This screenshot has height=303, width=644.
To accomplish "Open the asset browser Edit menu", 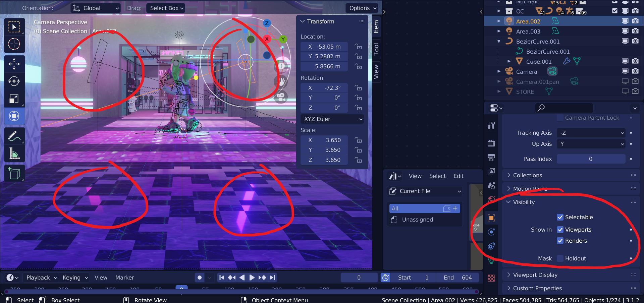I will point(458,176).
